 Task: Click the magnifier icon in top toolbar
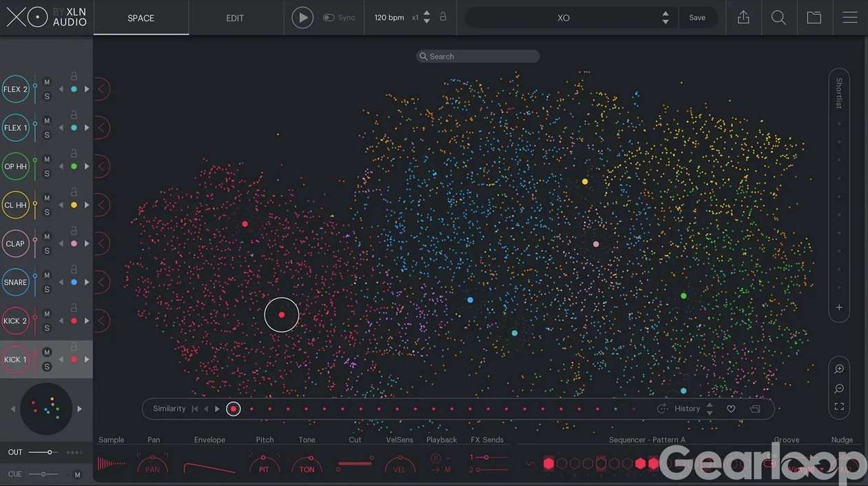778,18
